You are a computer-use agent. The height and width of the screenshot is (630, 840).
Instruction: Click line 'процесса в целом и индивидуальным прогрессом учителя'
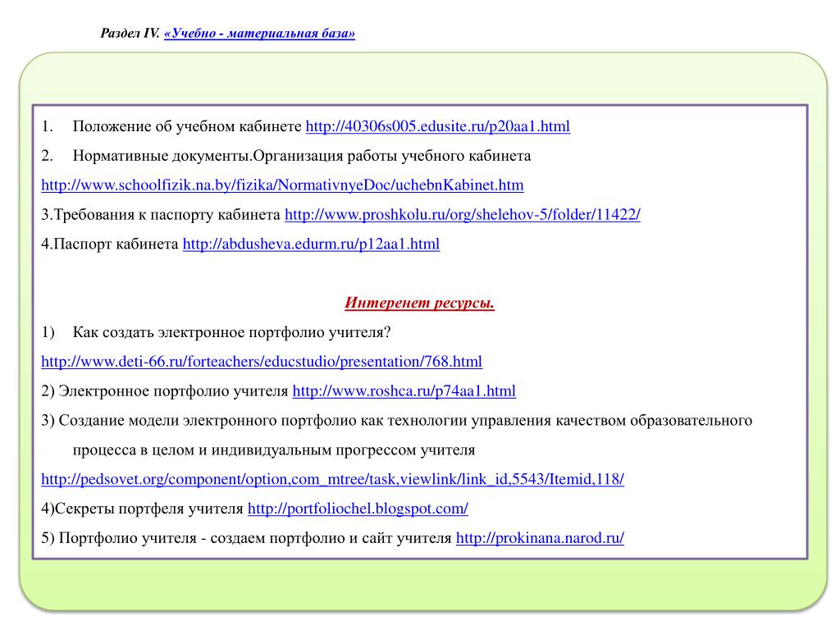tap(274, 450)
